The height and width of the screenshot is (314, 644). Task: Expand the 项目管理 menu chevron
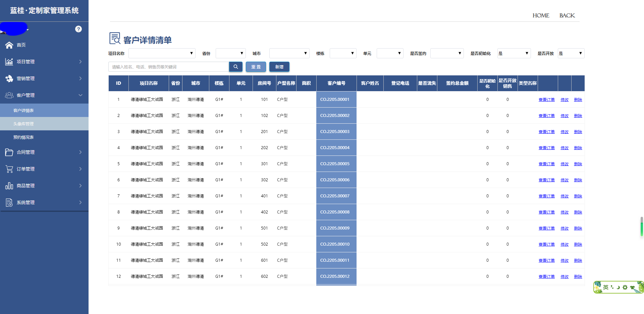[80, 62]
